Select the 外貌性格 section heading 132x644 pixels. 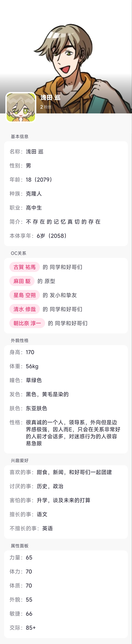20,341
